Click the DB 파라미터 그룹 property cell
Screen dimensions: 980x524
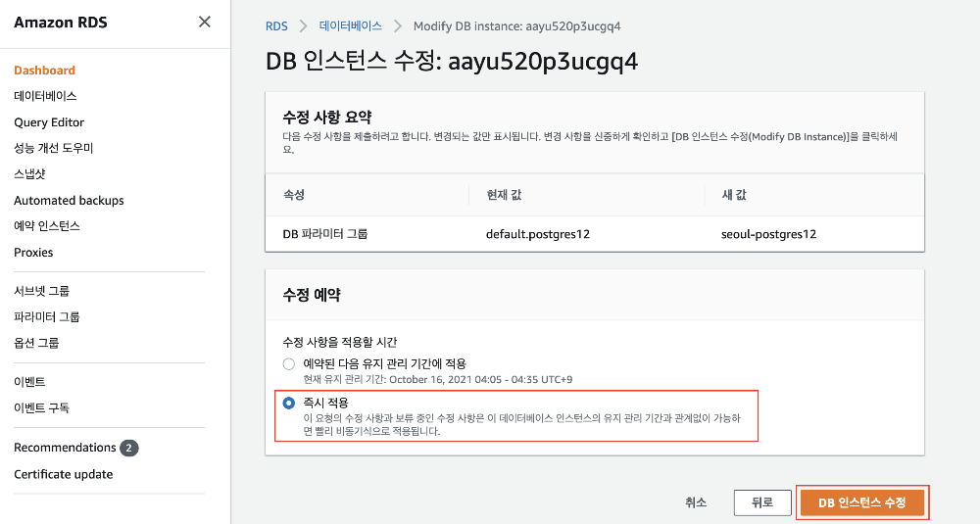(x=325, y=234)
